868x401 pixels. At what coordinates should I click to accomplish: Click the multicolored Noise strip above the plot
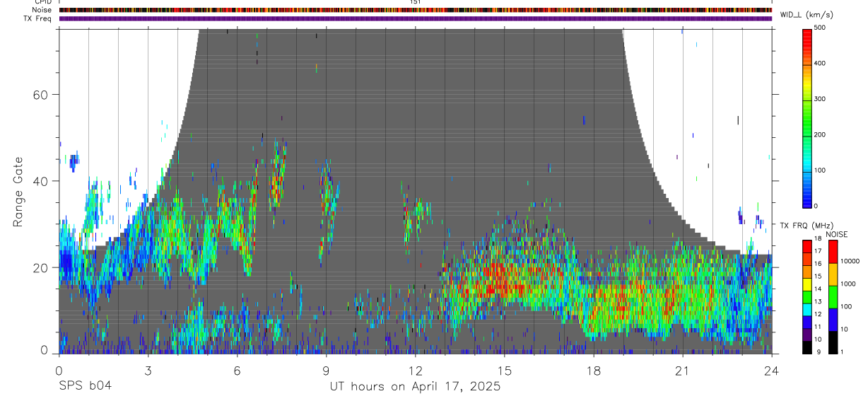tap(415, 10)
